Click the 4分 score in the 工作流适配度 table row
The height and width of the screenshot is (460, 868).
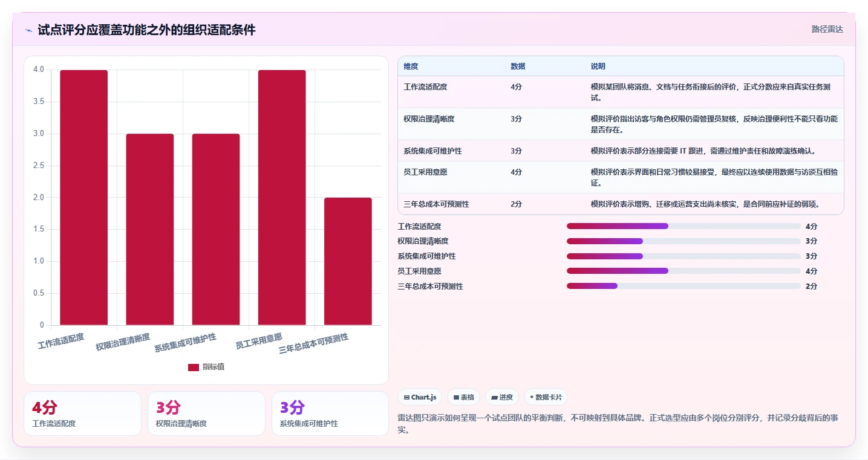pos(517,87)
